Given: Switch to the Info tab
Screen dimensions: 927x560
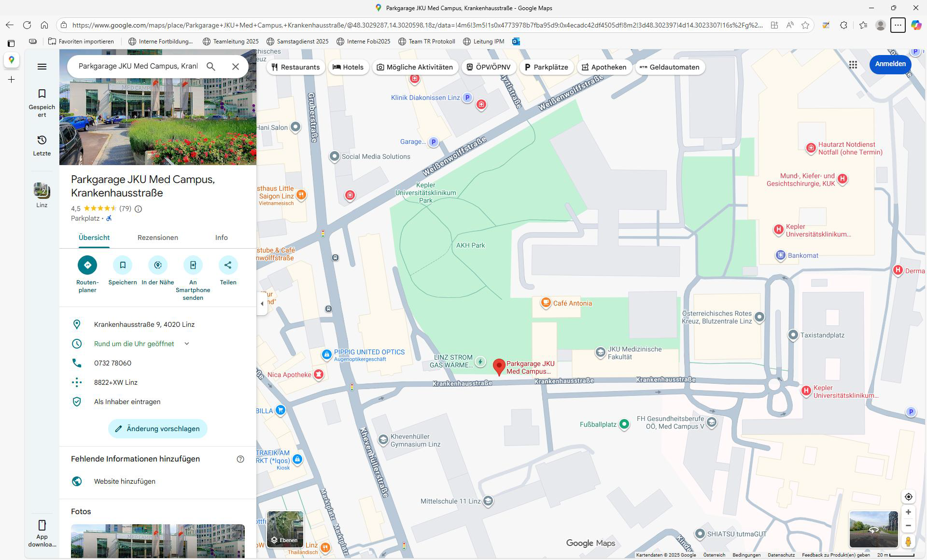Looking at the screenshot, I should [x=221, y=238].
